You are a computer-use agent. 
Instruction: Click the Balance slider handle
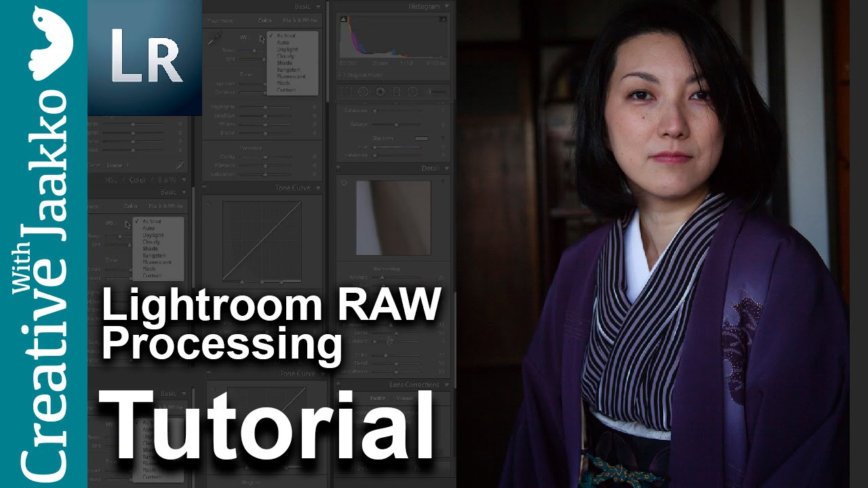coord(396,125)
